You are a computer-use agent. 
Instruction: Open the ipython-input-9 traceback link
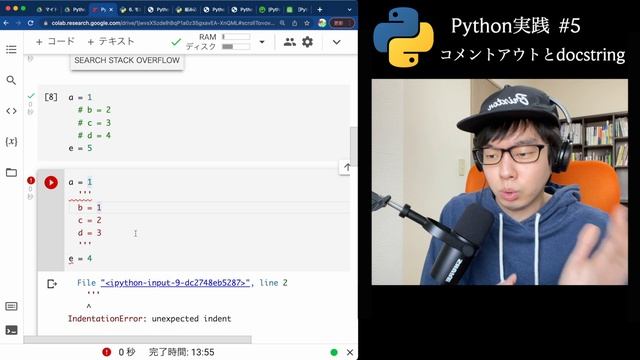[175, 282]
